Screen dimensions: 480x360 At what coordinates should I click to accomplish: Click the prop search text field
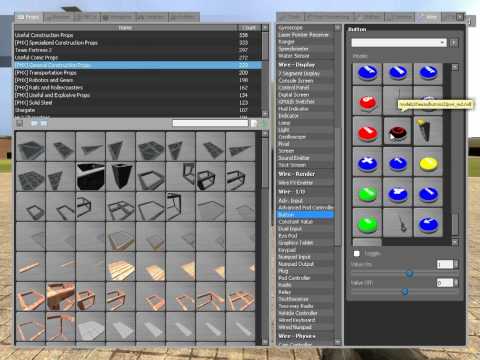[210, 124]
